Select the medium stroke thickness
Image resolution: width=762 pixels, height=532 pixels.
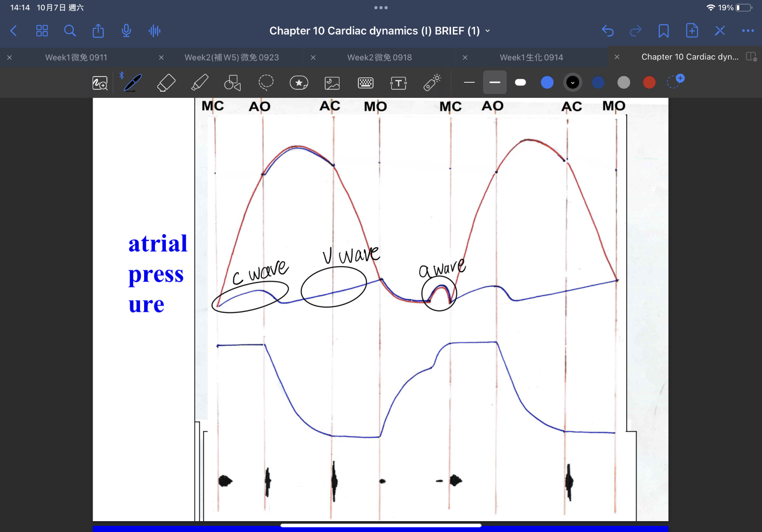pos(495,83)
